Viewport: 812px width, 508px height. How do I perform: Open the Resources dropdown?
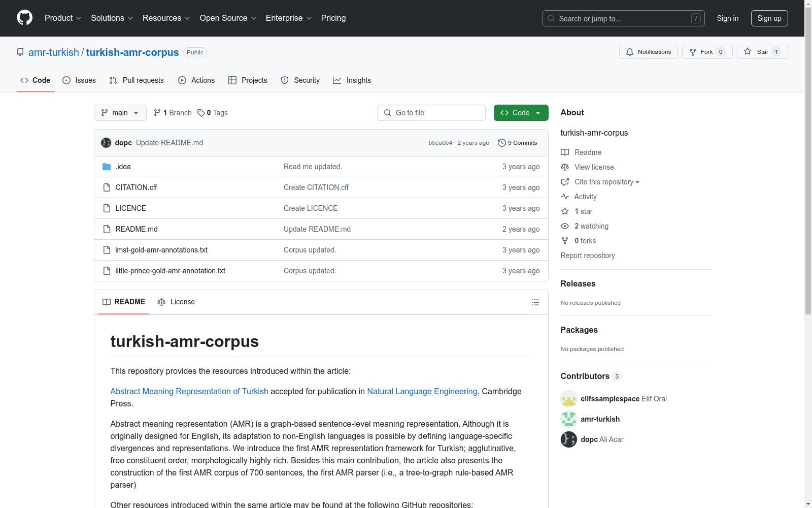(x=166, y=18)
